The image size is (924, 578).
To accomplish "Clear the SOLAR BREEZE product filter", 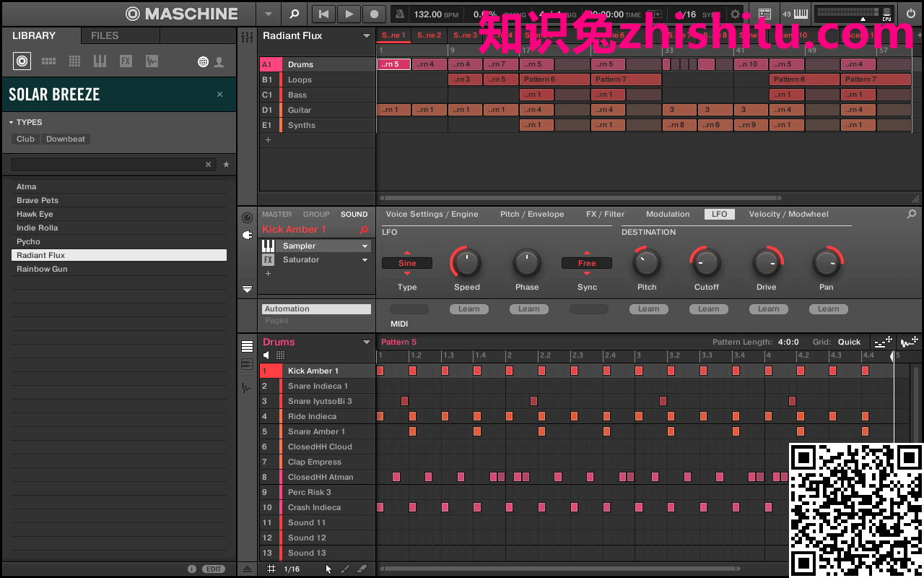I will click(x=220, y=95).
